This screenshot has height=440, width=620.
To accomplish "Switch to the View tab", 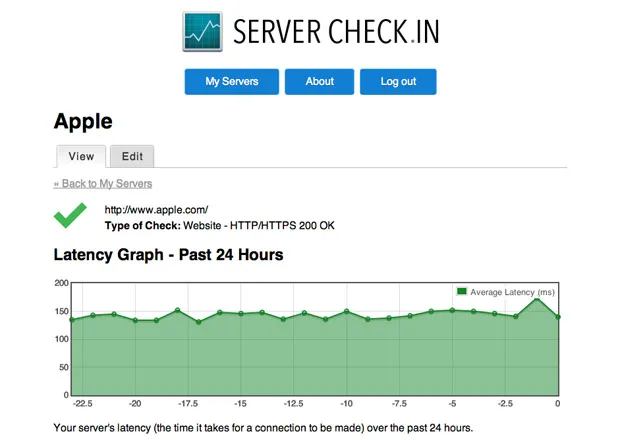I will pos(81,156).
